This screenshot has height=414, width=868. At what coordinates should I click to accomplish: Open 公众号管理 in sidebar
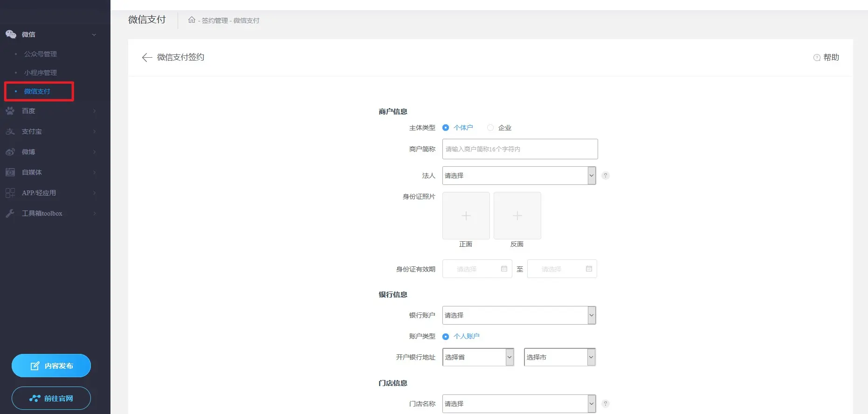tap(41, 54)
